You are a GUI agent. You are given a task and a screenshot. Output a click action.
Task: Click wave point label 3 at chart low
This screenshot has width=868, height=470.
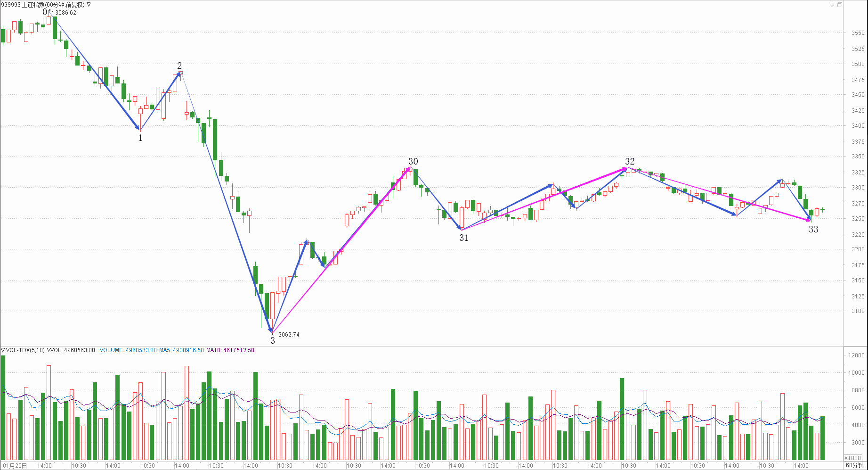[x=273, y=340]
